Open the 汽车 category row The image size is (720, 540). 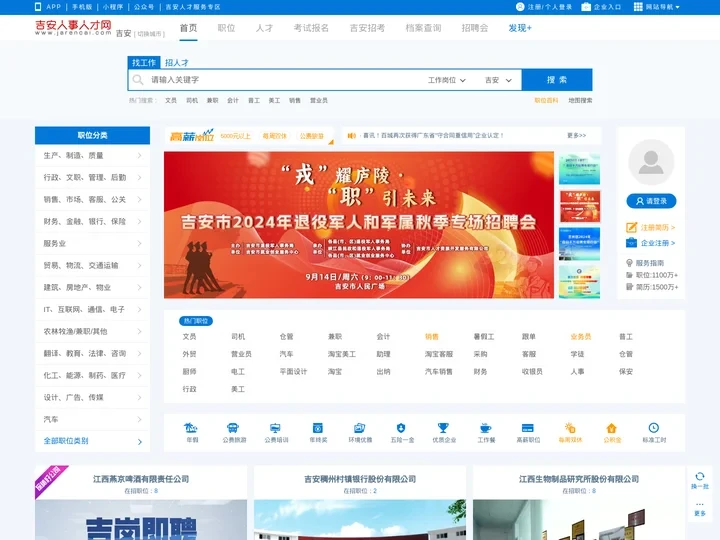point(92,419)
